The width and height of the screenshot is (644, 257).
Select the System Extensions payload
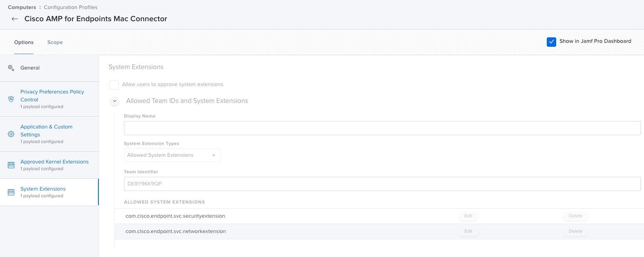[49, 192]
